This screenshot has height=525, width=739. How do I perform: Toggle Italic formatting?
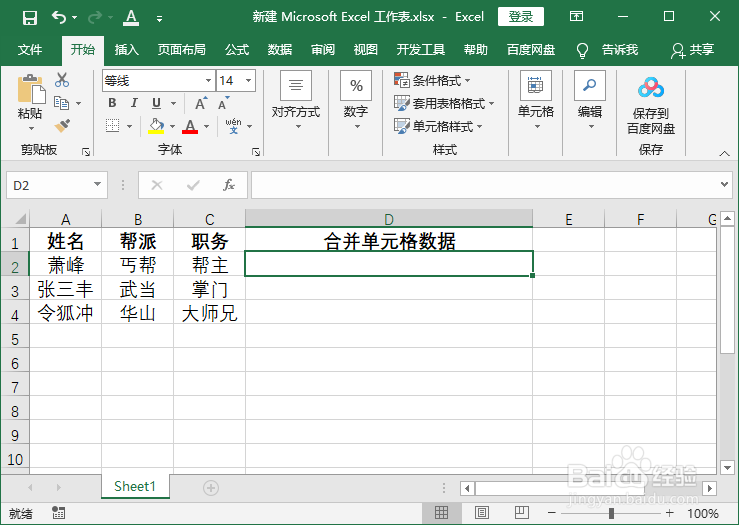pos(134,103)
